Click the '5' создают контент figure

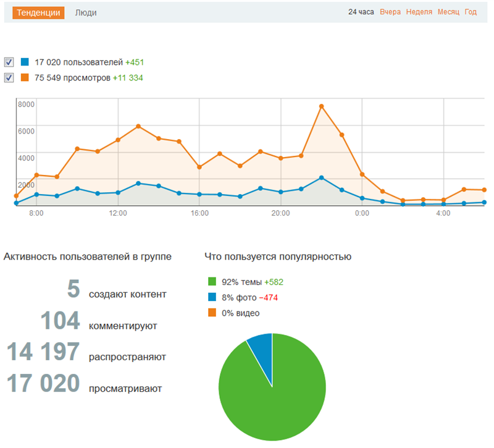coord(73,289)
